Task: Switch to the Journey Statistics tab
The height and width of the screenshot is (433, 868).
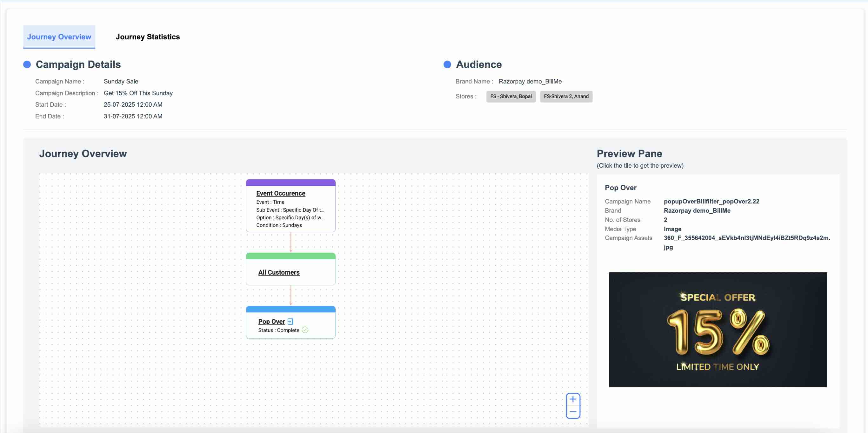Action: pos(148,37)
